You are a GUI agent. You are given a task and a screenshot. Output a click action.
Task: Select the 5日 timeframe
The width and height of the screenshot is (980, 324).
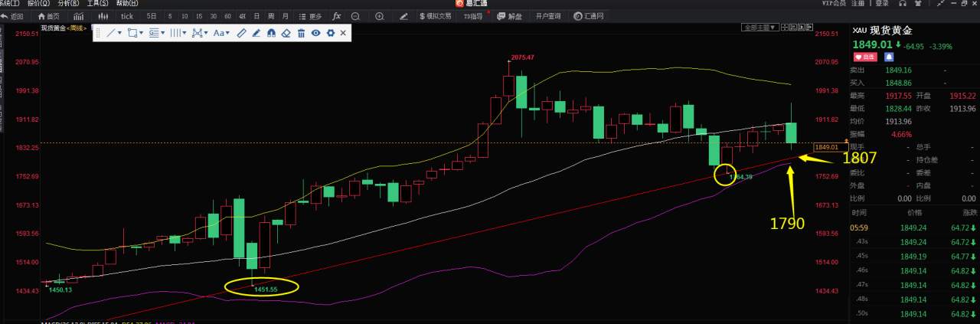coord(152,16)
